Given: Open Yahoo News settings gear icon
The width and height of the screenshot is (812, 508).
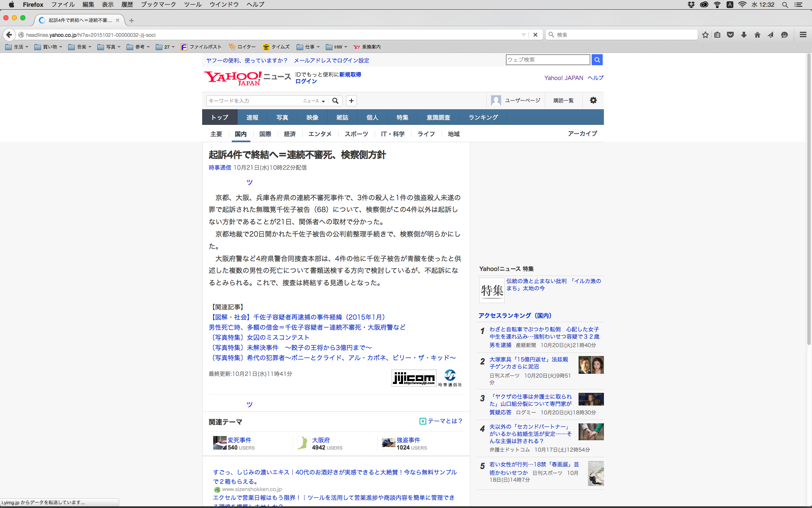Looking at the screenshot, I should 593,100.
